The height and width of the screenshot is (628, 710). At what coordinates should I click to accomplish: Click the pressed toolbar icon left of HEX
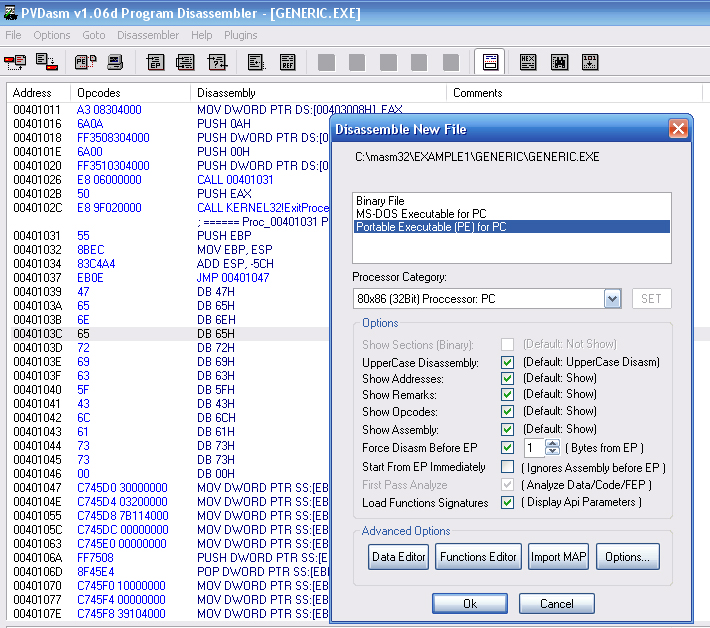click(489, 62)
